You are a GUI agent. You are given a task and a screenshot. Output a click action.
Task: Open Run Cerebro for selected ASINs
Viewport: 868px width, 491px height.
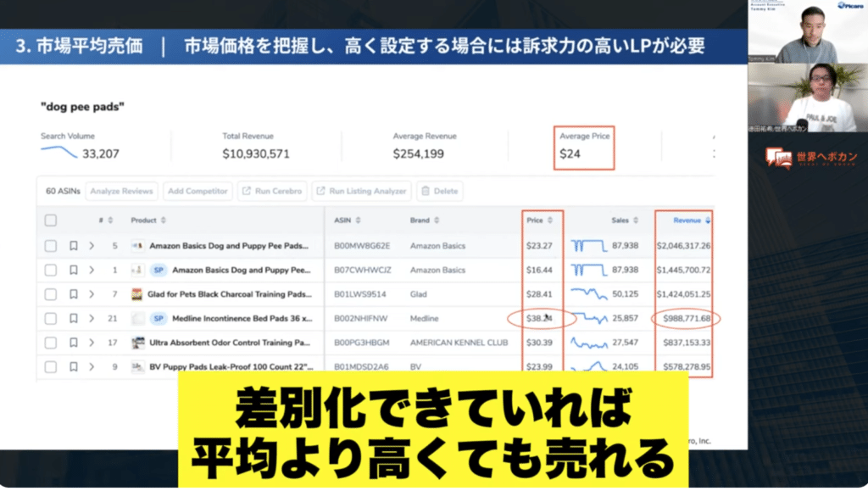272,191
